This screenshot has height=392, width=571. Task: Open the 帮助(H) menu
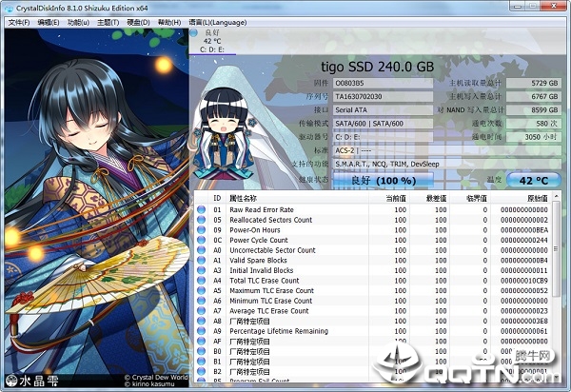pos(169,23)
